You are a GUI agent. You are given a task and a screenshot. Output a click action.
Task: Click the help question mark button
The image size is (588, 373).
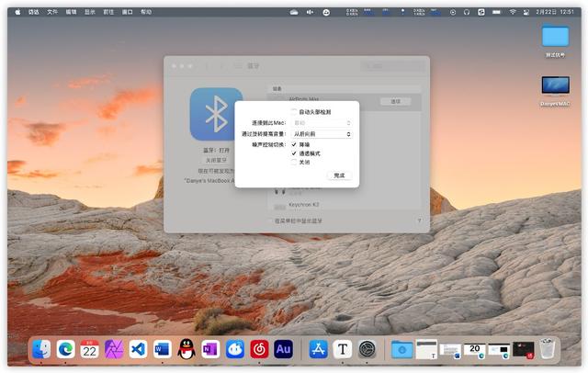pyautogui.click(x=419, y=220)
